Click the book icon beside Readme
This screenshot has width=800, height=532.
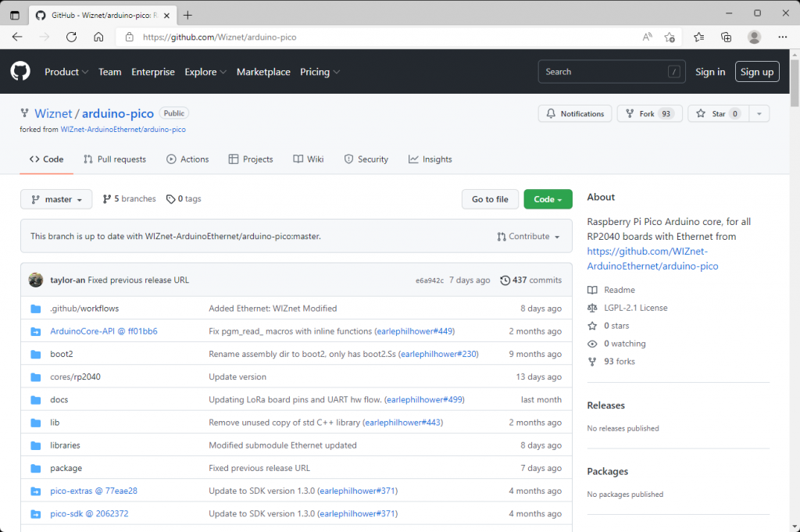[592, 291]
